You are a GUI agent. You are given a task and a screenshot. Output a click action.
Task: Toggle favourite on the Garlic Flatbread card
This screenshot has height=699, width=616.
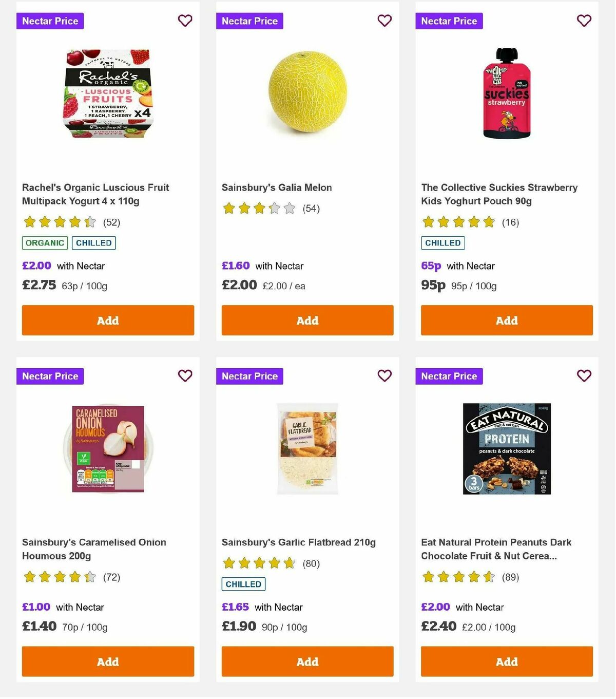click(384, 375)
